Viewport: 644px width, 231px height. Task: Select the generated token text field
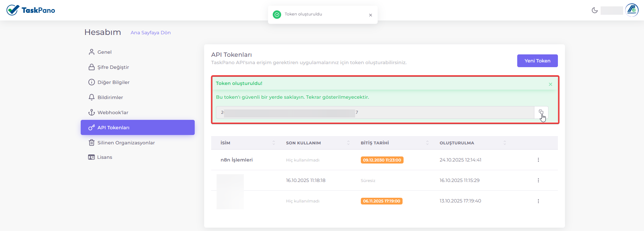pos(375,112)
